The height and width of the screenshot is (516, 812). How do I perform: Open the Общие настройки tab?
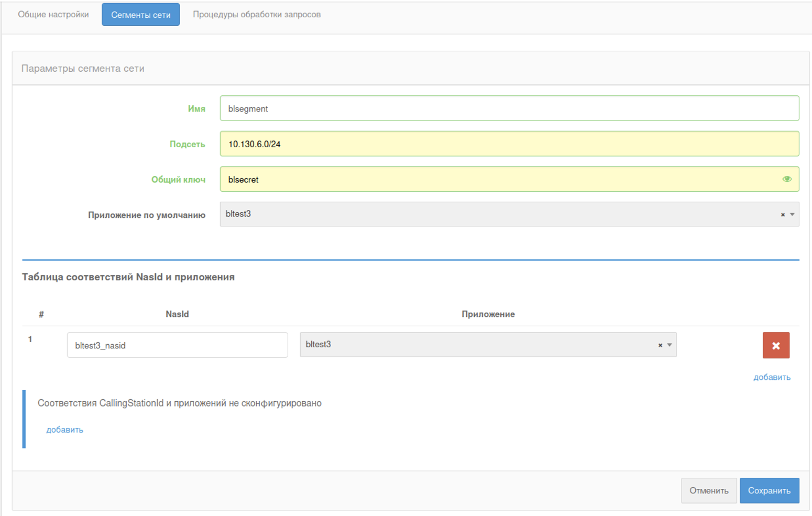click(x=53, y=15)
